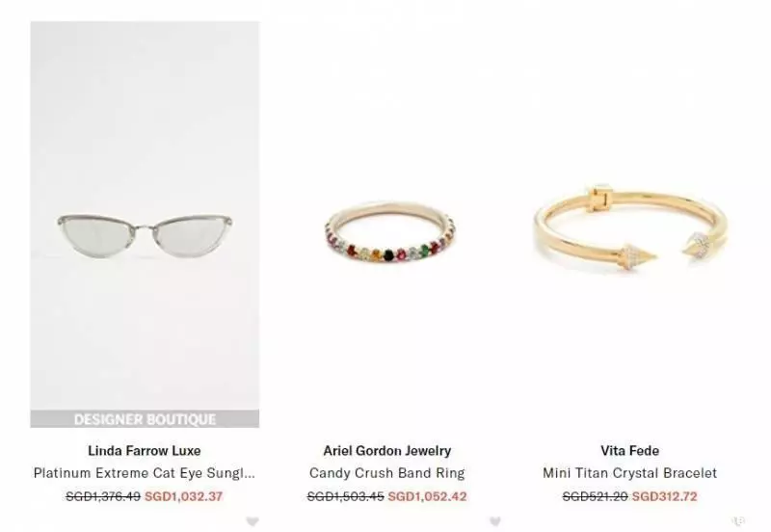Select Candy Crush Band Ring product title

pyautogui.click(x=387, y=473)
